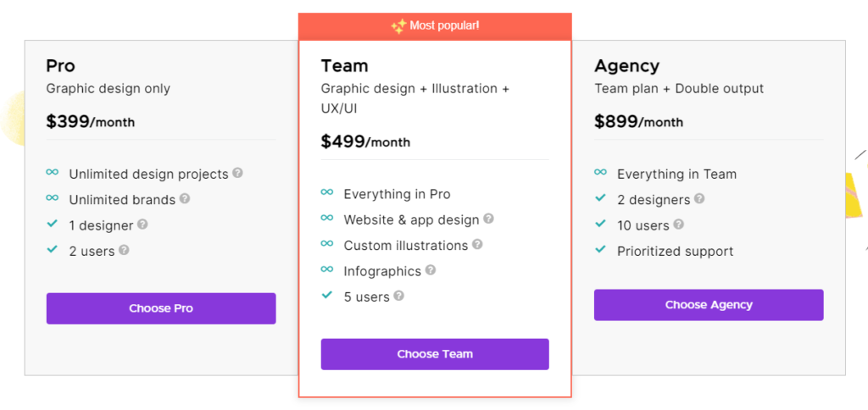The height and width of the screenshot is (410, 868).
Task: Click question mark icon next to 2 users
Action: (124, 250)
